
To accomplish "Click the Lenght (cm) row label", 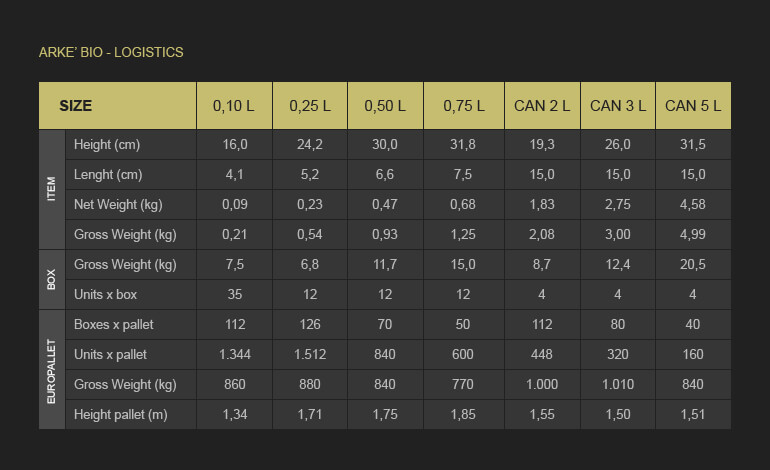I will click(x=108, y=174).
